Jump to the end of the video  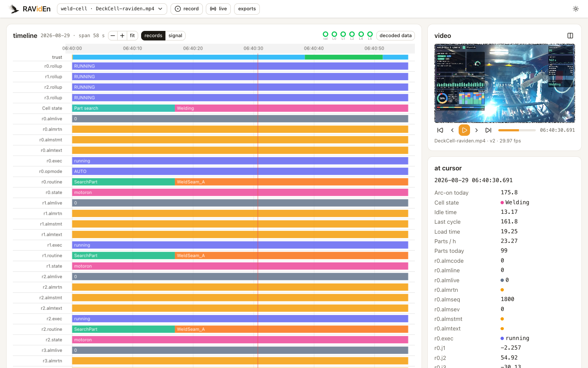[x=488, y=130]
